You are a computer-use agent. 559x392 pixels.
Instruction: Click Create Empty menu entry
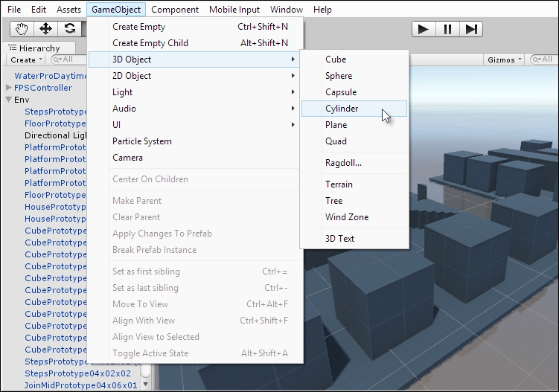138,27
